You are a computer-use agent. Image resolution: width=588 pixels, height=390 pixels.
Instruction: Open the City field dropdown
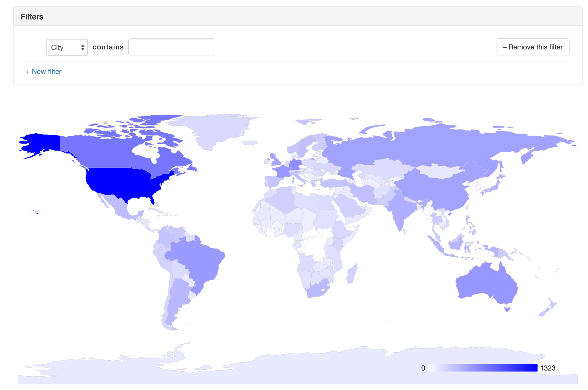point(67,47)
